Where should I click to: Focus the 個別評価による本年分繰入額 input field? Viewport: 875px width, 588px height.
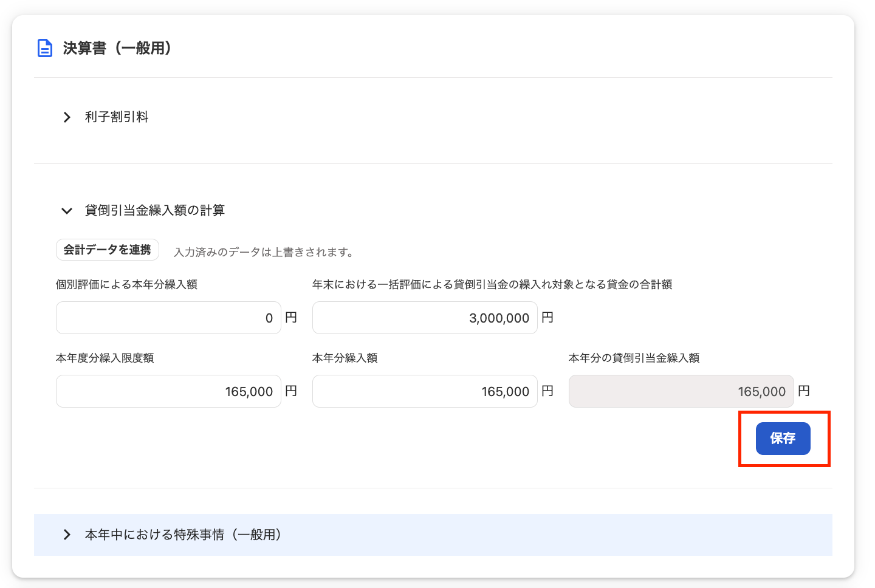pyautogui.click(x=168, y=318)
